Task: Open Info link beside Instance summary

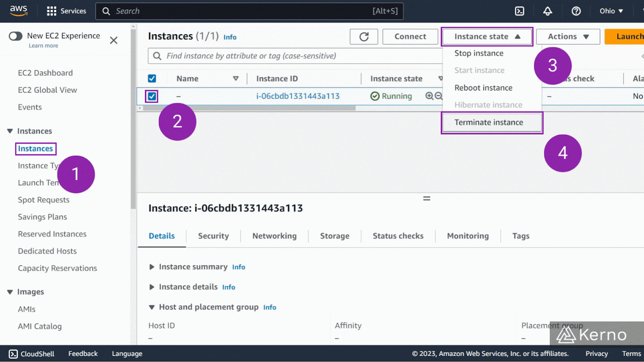Action: [239, 267]
